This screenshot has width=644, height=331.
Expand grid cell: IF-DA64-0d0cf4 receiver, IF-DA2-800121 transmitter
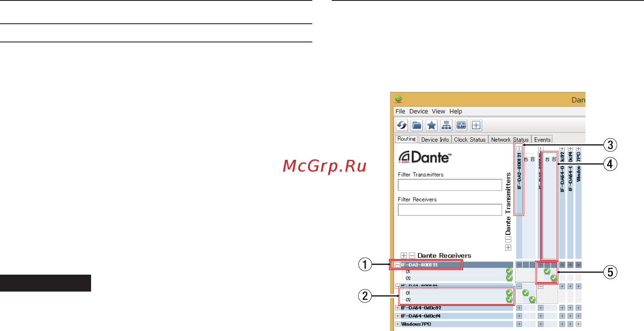coord(519,316)
